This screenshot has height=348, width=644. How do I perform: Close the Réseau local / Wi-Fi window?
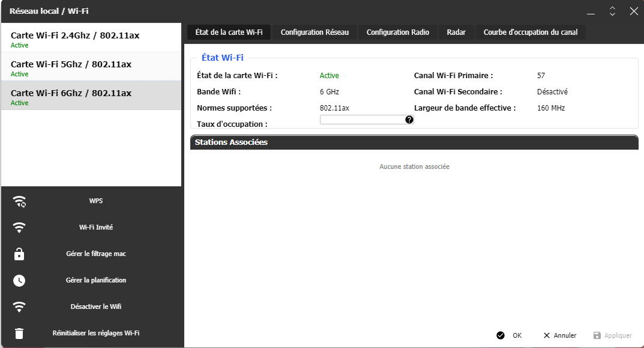tap(634, 11)
